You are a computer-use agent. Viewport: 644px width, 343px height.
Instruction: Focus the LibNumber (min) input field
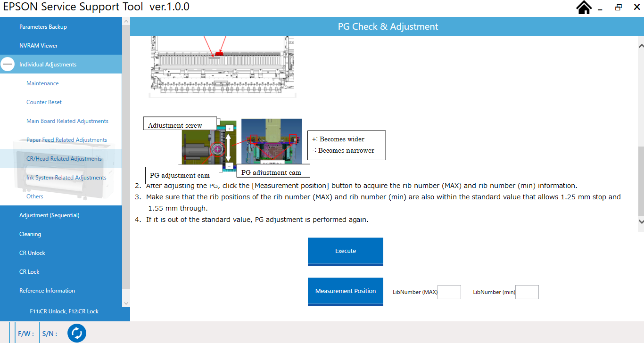[527, 292]
